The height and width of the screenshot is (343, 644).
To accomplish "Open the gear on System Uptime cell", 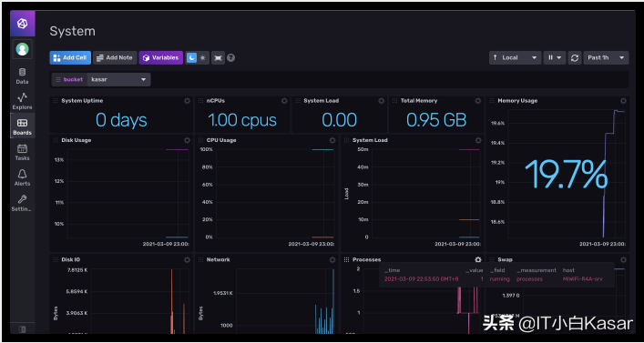I will (x=187, y=100).
